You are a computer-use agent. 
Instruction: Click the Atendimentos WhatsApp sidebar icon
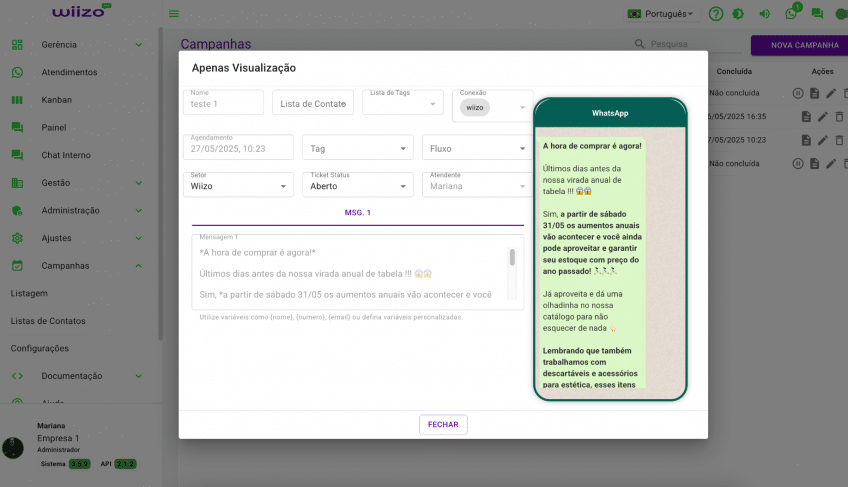tap(17, 72)
